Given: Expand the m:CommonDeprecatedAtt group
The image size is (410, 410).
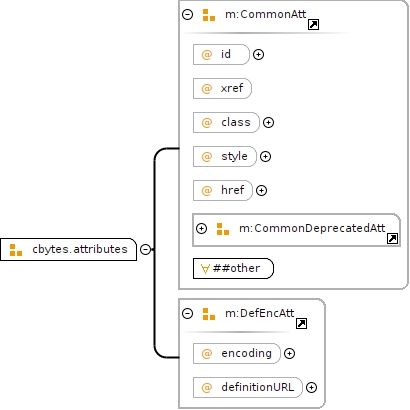Looking at the screenshot, I should [201, 229].
